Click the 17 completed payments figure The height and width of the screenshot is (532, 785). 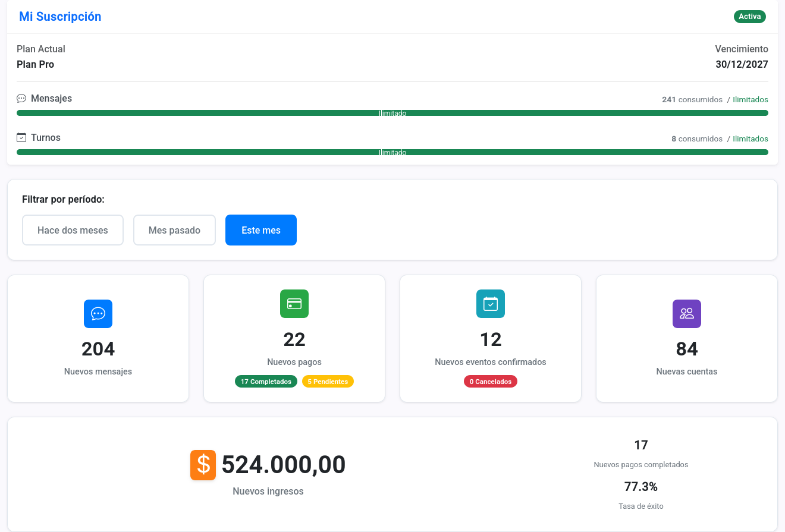[641, 445]
